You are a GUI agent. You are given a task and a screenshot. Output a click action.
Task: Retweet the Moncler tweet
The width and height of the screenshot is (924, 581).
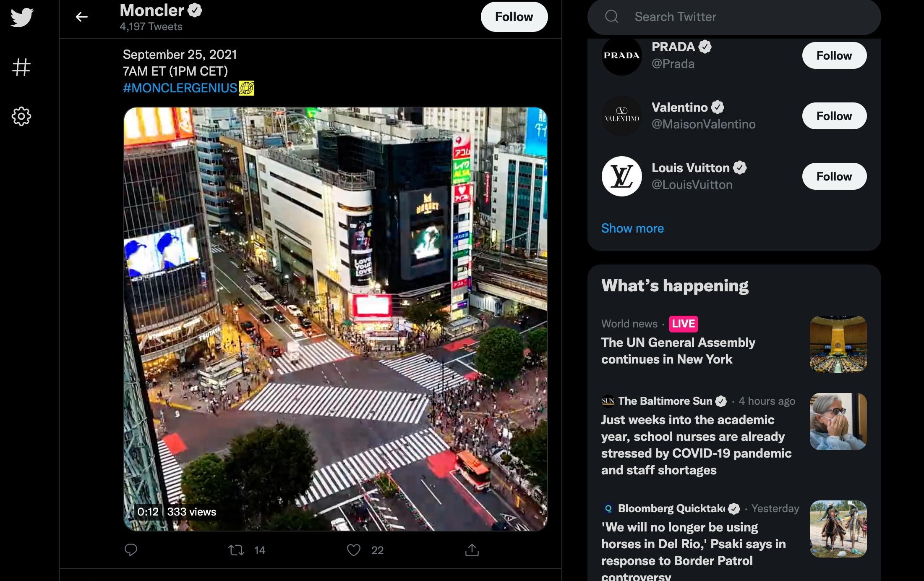point(236,550)
